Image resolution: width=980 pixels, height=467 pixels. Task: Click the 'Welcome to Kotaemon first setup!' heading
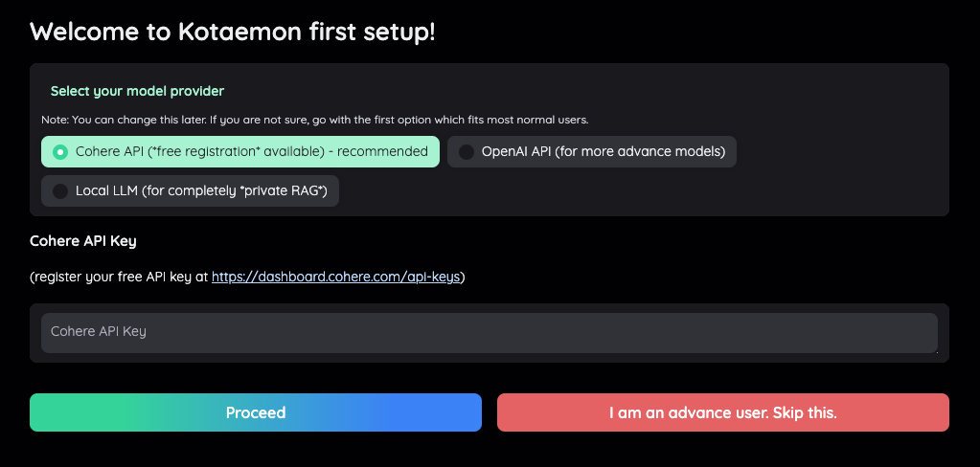pos(233,32)
